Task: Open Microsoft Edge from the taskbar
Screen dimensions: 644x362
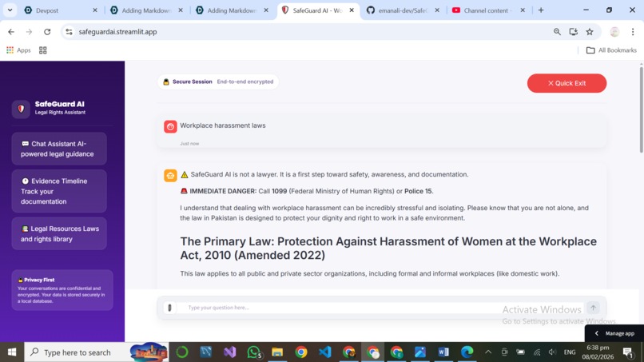Action: point(467,352)
